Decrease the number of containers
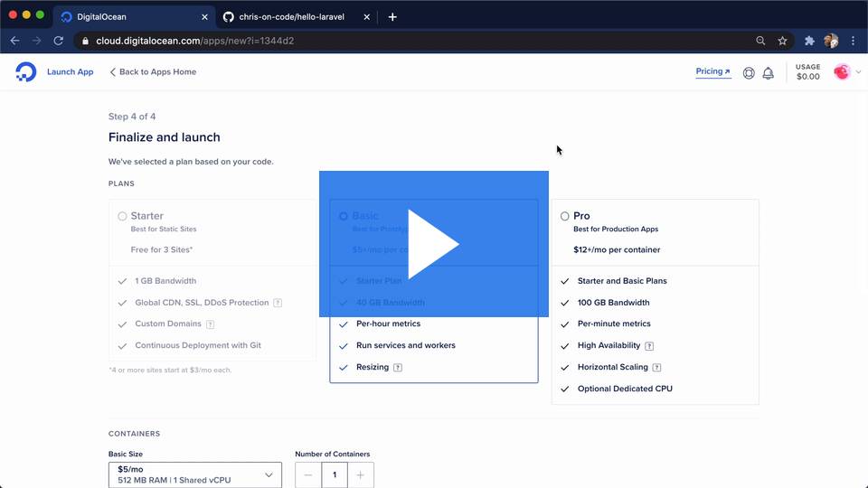The image size is (868, 488). tap(308, 474)
